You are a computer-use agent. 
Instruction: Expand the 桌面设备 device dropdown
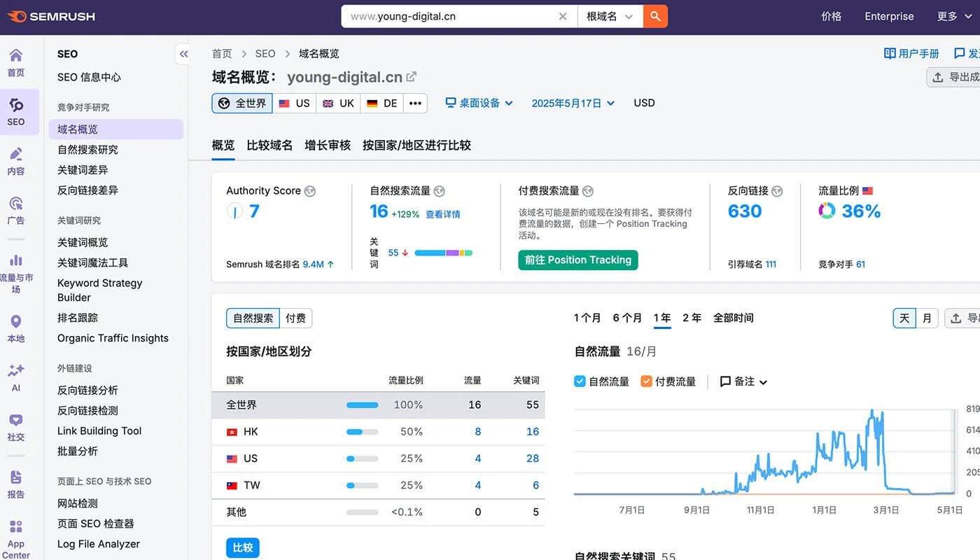[479, 103]
